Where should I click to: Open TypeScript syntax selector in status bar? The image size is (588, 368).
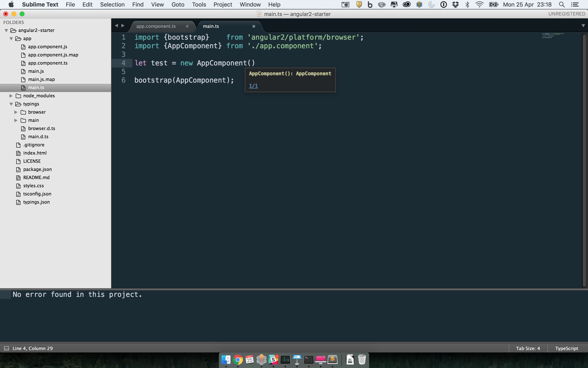pyautogui.click(x=566, y=348)
